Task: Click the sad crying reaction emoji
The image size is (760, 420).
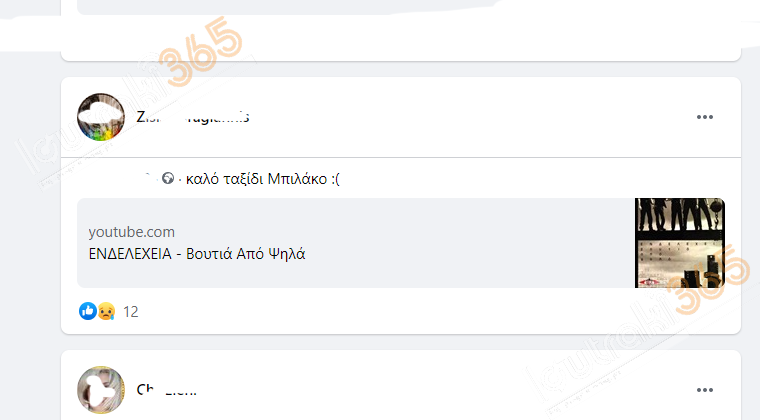Action: (x=106, y=311)
